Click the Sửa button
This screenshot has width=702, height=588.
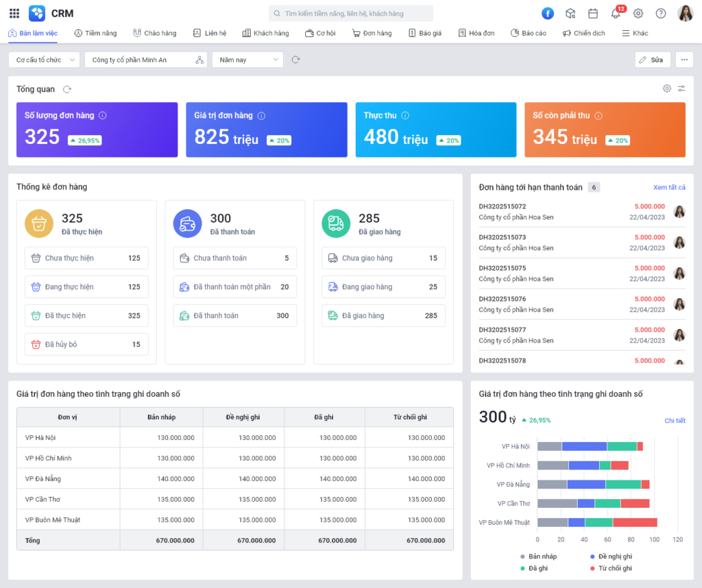pos(652,60)
